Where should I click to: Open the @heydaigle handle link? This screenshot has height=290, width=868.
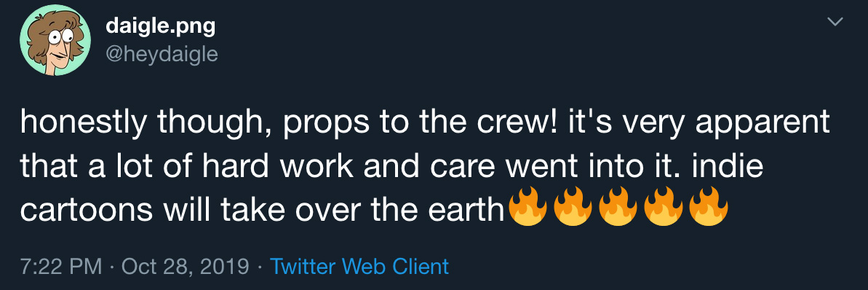point(162,55)
